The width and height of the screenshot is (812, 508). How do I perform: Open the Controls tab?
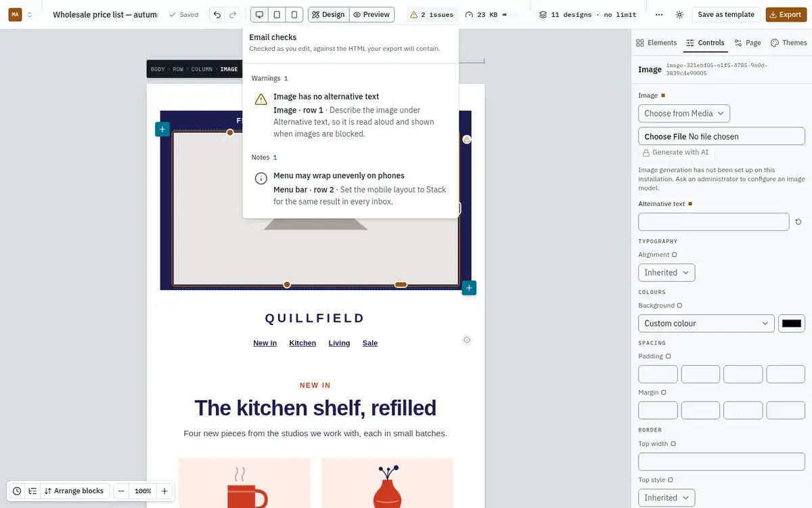[705, 43]
